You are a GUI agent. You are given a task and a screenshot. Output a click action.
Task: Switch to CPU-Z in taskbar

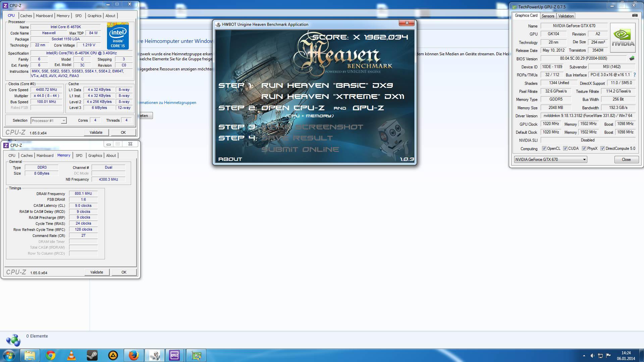[x=175, y=355]
